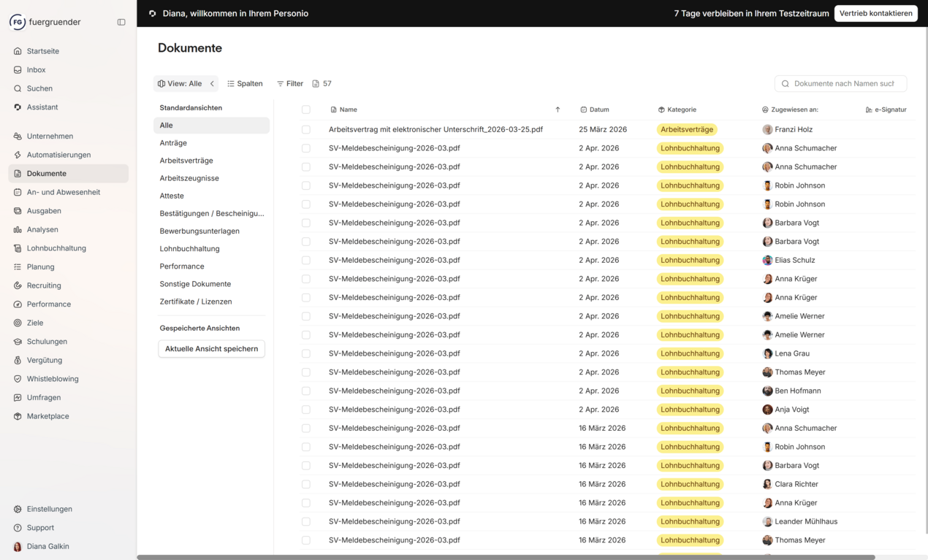The image size is (928, 560).
Task: Launch the Assistant icon
Action: pos(18,107)
